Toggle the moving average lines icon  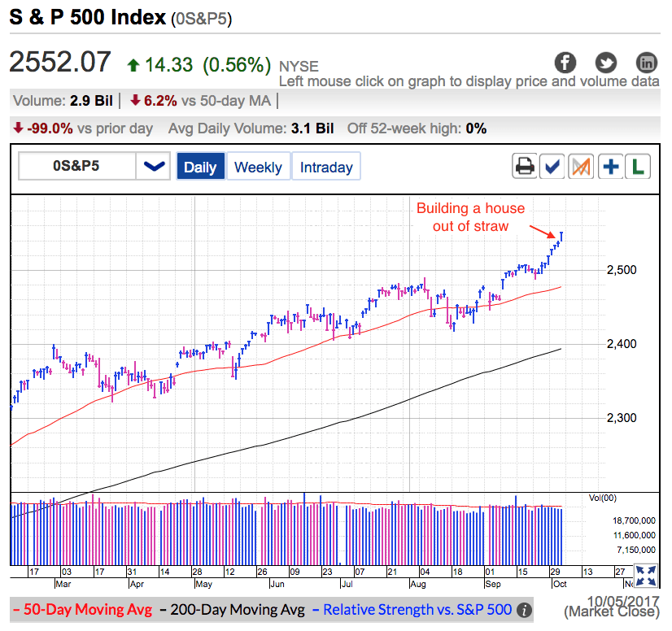tap(581, 166)
